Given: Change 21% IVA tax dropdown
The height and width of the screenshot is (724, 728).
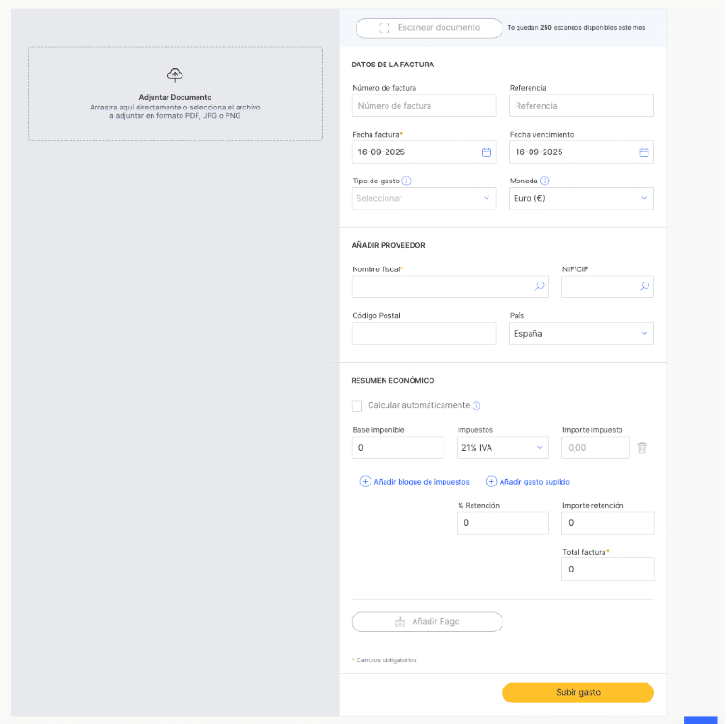Looking at the screenshot, I should click(x=502, y=448).
